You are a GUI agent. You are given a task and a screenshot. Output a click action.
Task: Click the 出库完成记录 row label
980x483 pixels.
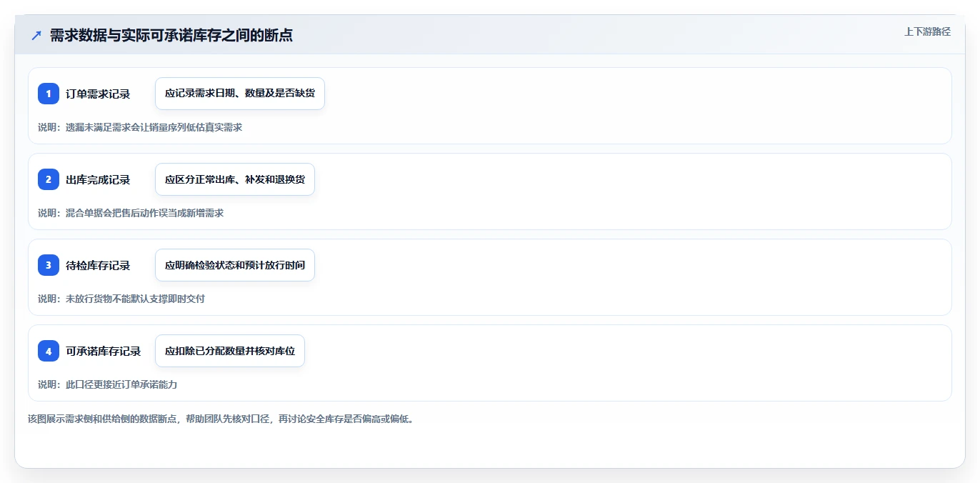pyautogui.click(x=98, y=179)
